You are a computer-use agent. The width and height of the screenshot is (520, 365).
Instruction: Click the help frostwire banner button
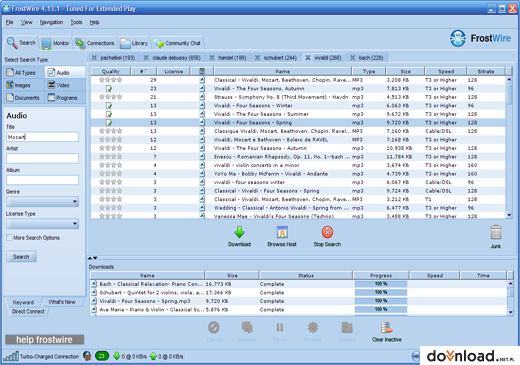coord(44,340)
